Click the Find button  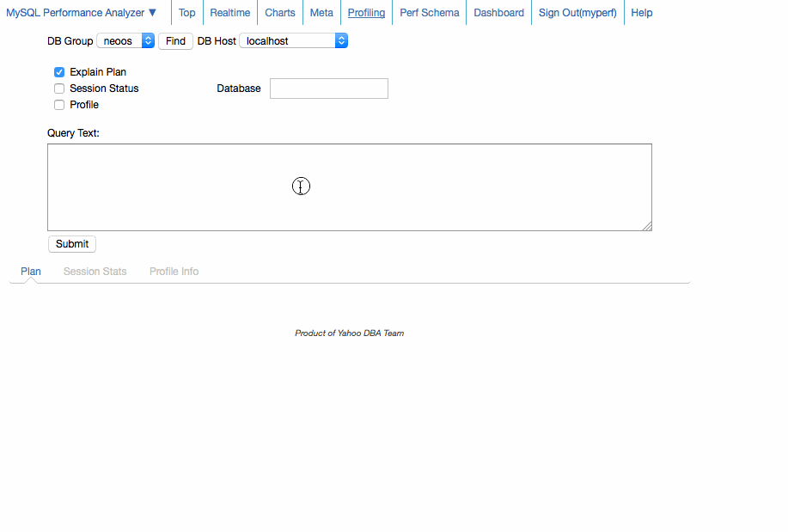click(x=175, y=41)
